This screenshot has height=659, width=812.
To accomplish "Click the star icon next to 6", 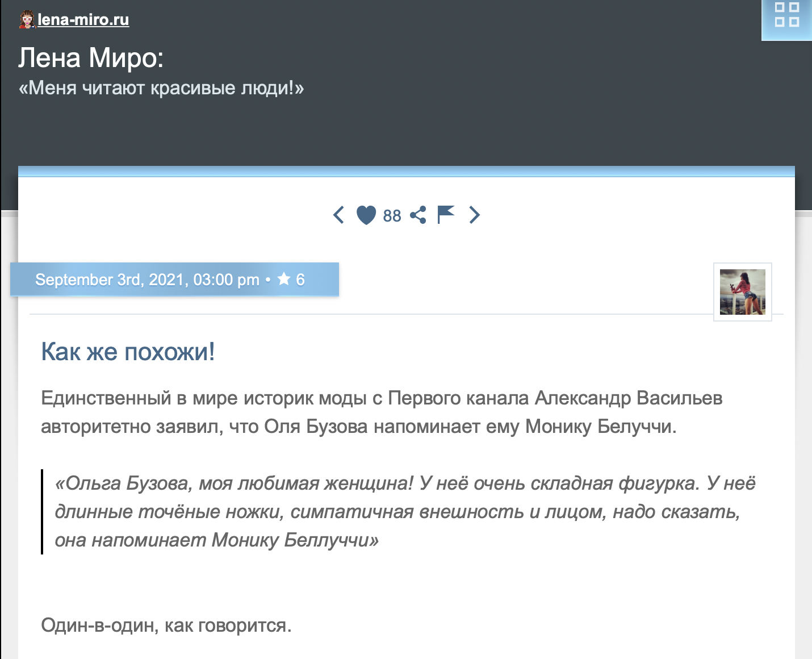I will pyautogui.click(x=284, y=279).
